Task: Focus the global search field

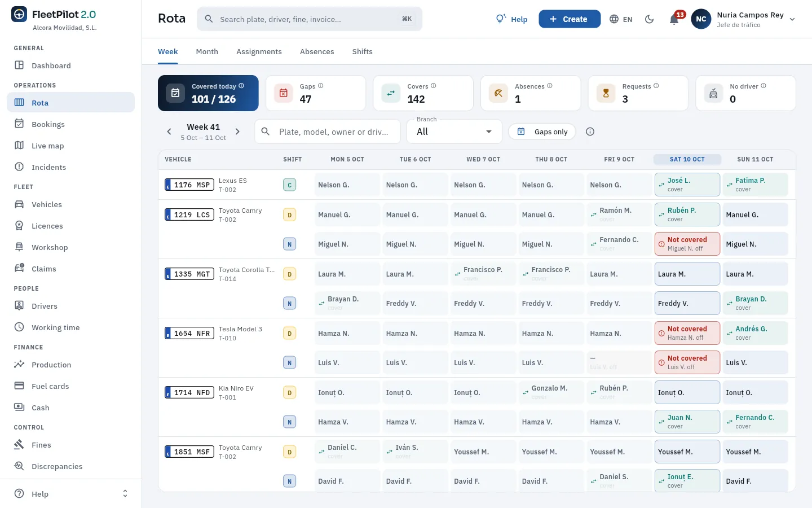Action: click(x=310, y=19)
